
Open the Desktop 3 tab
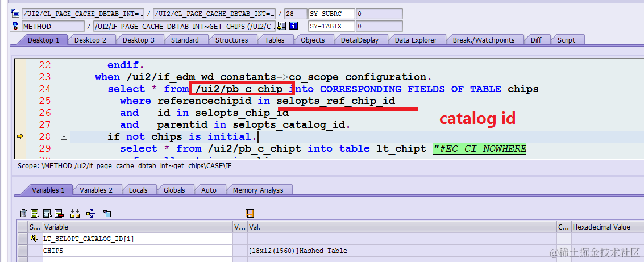[139, 40]
